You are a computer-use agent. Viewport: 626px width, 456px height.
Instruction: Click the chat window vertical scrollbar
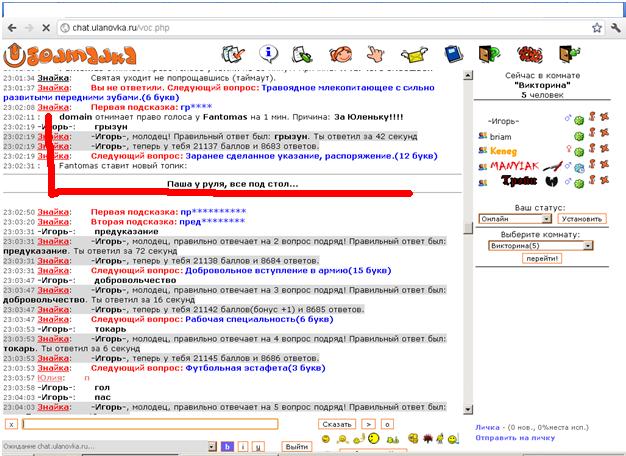click(468, 240)
